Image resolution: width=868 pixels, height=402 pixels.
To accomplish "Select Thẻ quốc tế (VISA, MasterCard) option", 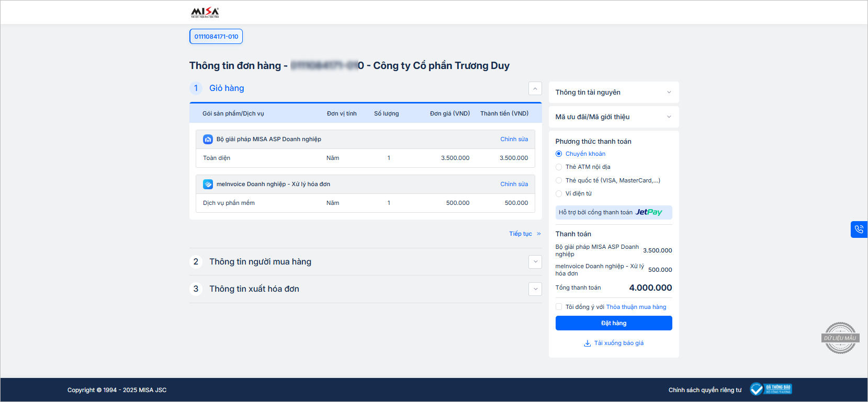I will [559, 180].
